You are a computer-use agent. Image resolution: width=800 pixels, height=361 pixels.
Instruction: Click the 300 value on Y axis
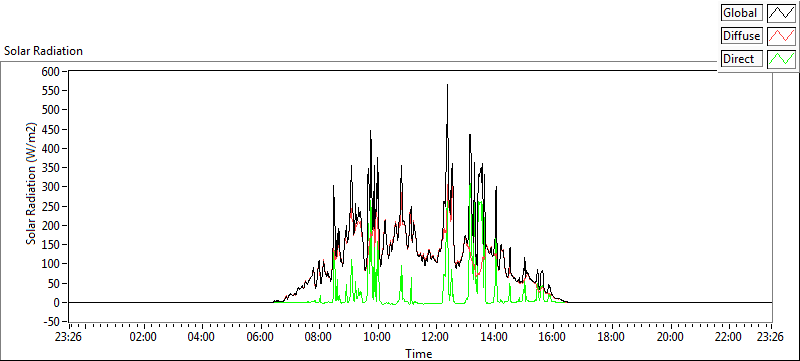[x=52, y=187]
